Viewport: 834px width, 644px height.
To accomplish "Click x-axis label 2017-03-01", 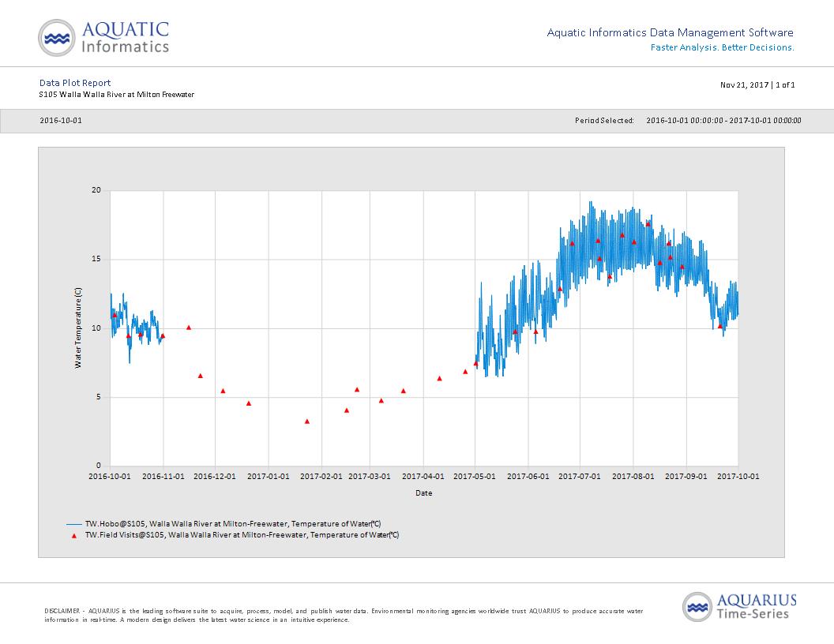I will [370, 476].
